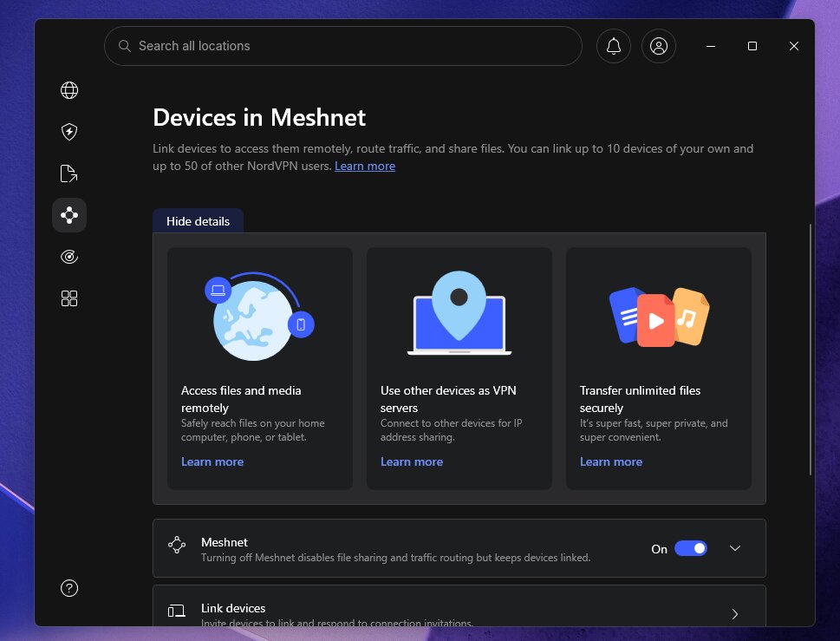Image resolution: width=840 pixels, height=641 pixels.
Task: Open the help question mark icon
Action: [69, 588]
